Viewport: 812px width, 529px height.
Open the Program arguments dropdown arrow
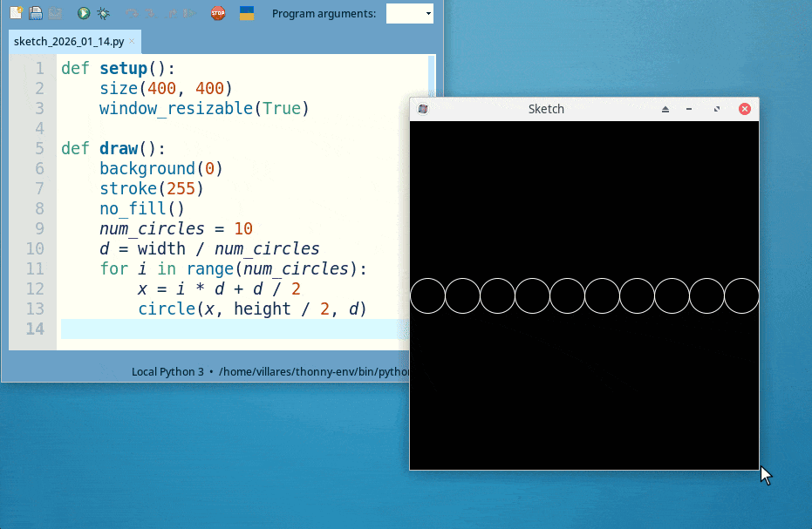coord(428,13)
